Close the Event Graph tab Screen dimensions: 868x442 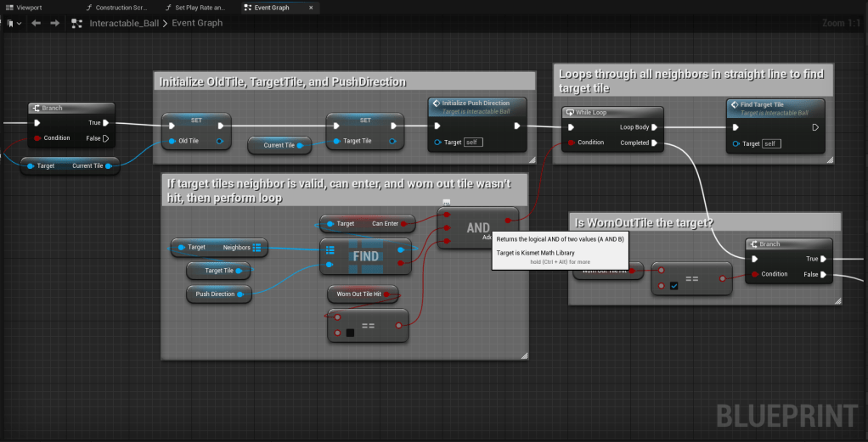pyautogui.click(x=312, y=8)
